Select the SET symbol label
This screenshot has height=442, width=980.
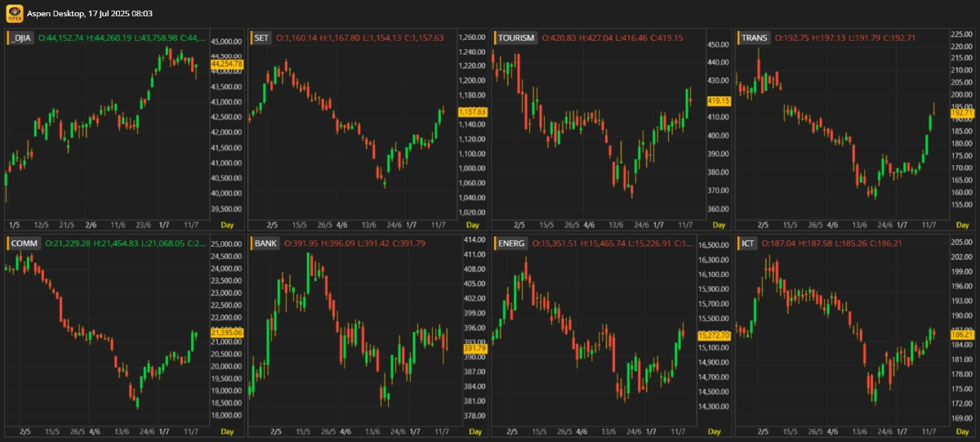coord(261,38)
